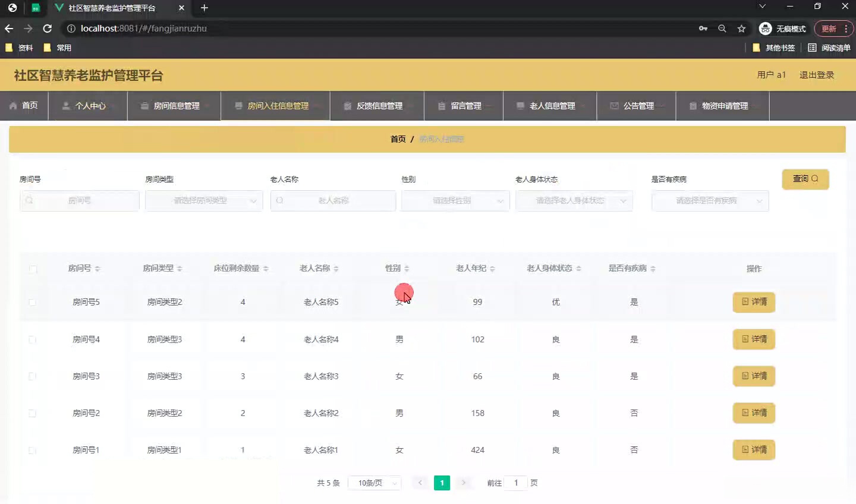
Task: Sort table by 房间类型 column
Action: [180, 269]
